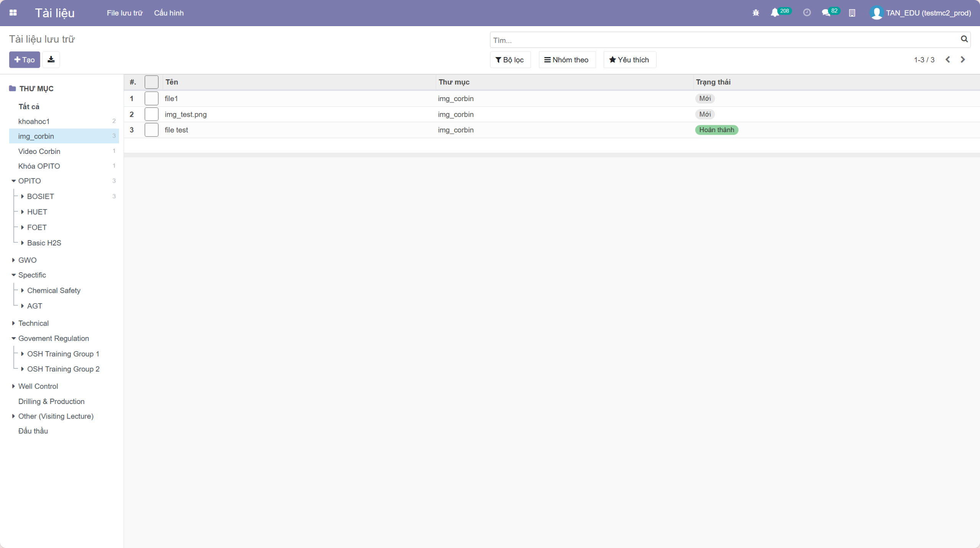Open the File lưu trữ menu
Viewport: 980px width, 548px height.
click(x=124, y=13)
